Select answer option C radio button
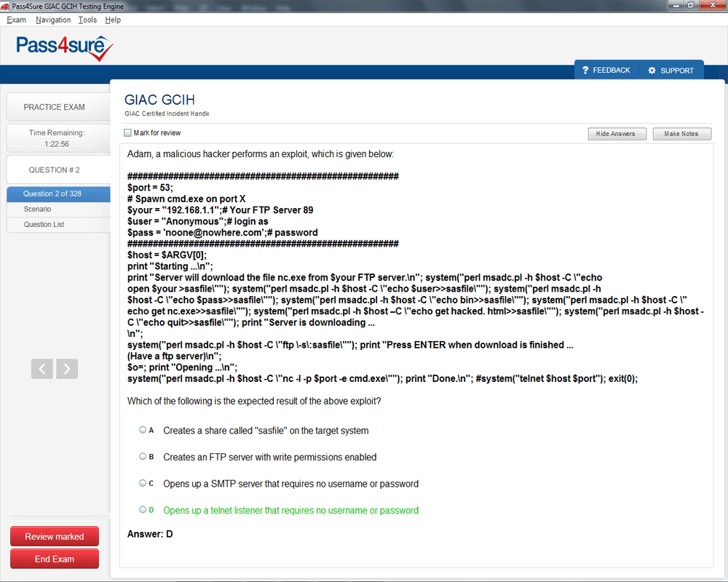Screen dimensions: 728x582 143,482
